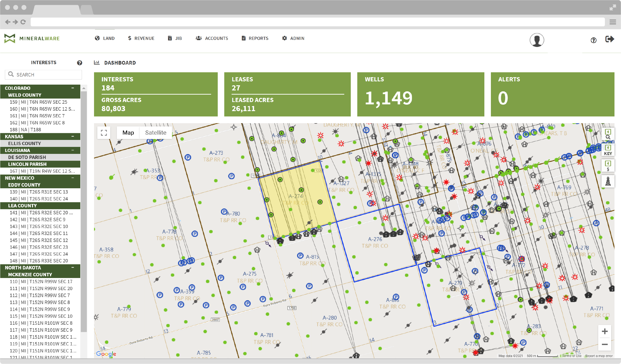Screen dimensions: 621x364
Task: Click the WELLS 1,149 card
Action: 421,94
